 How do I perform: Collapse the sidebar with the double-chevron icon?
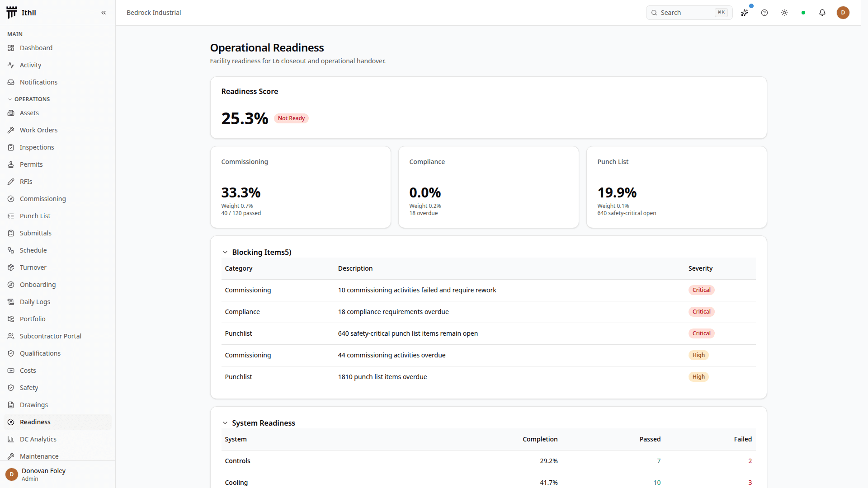click(104, 13)
